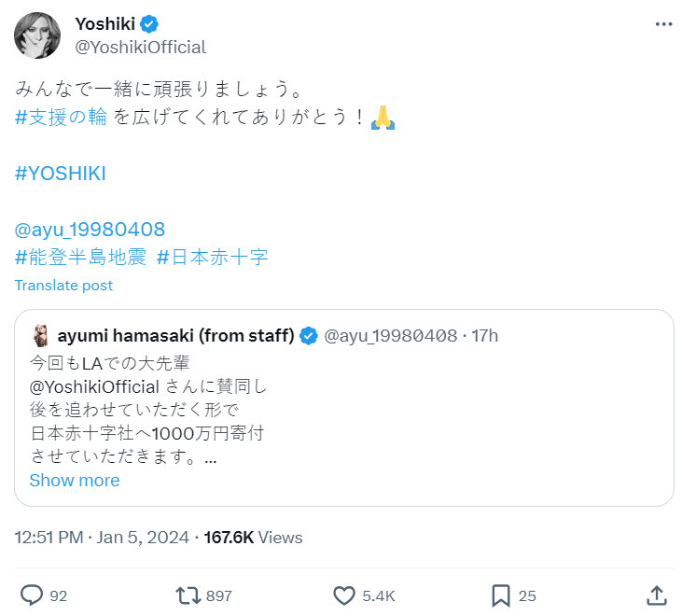Like the post with the heart icon
The height and width of the screenshot is (616, 682).
click(344, 595)
